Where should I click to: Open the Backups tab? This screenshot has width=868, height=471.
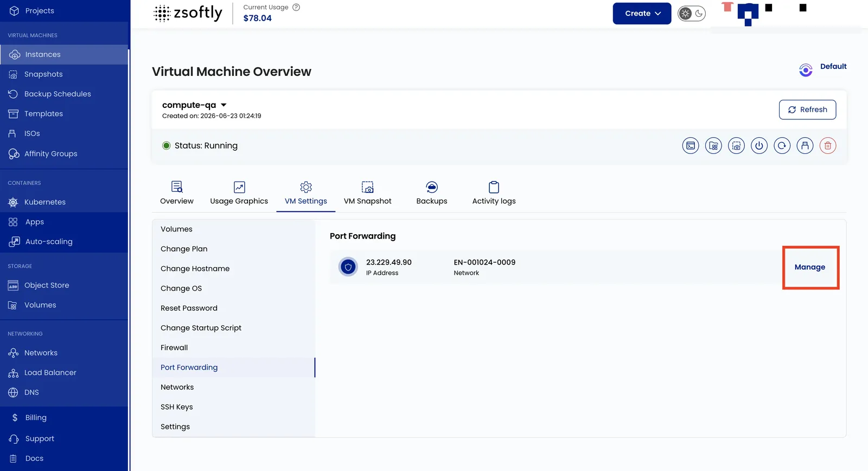pos(432,193)
